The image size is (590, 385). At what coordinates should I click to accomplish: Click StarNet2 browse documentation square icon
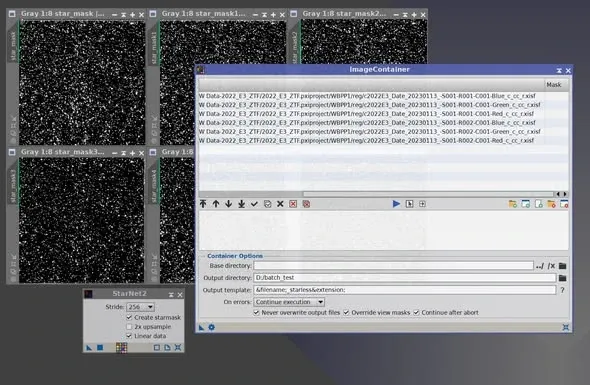click(157, 348)
